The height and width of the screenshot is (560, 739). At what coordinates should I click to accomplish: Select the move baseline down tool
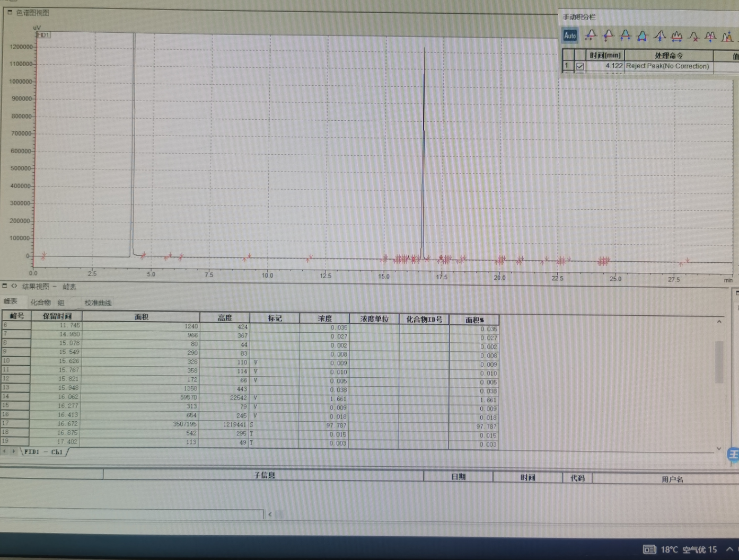tap(608, 35)
